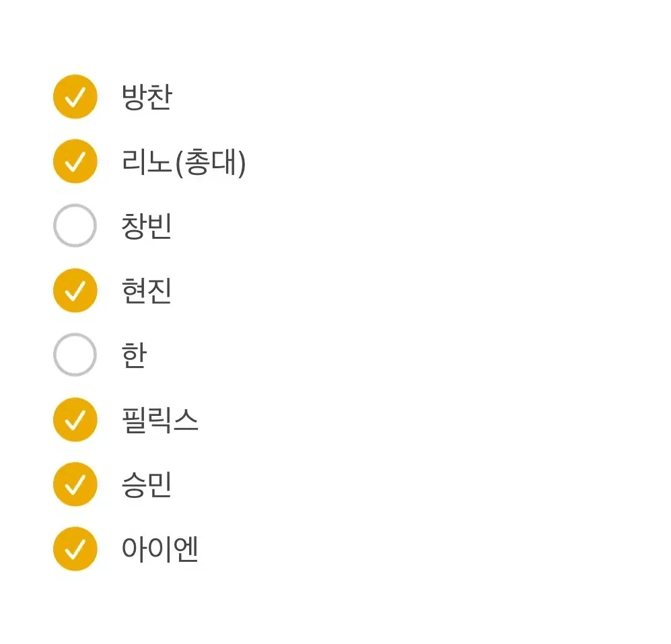Uncheck the 리노(총대) checkmark circle
The image size is (671, 644).
click(75, 162)
